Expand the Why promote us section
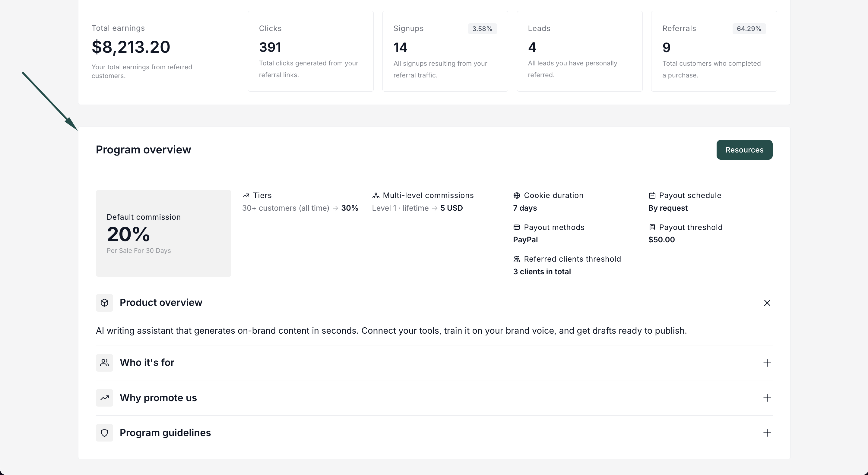The width and height of the screenshot is (868, 475). [767, 398]
